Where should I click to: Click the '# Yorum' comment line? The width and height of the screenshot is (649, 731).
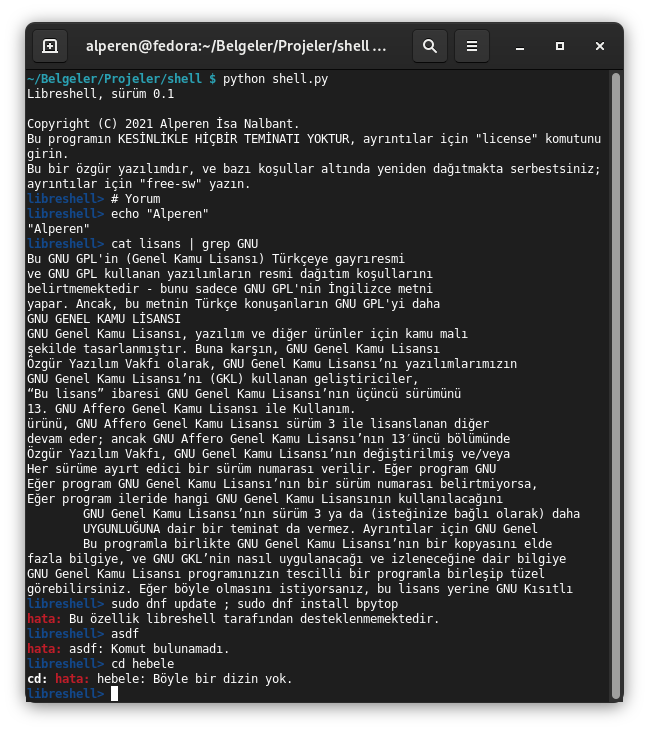coord(136,199)
